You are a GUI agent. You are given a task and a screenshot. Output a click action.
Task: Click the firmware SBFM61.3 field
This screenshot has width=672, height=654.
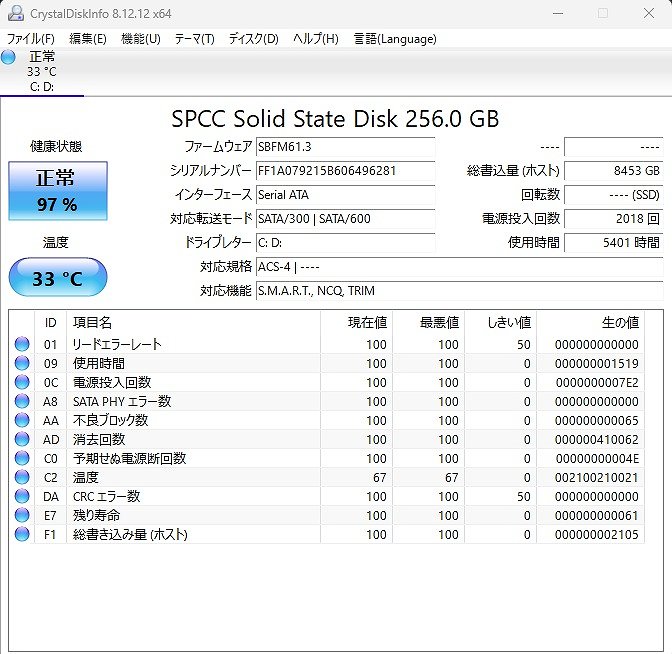[345, 147]
